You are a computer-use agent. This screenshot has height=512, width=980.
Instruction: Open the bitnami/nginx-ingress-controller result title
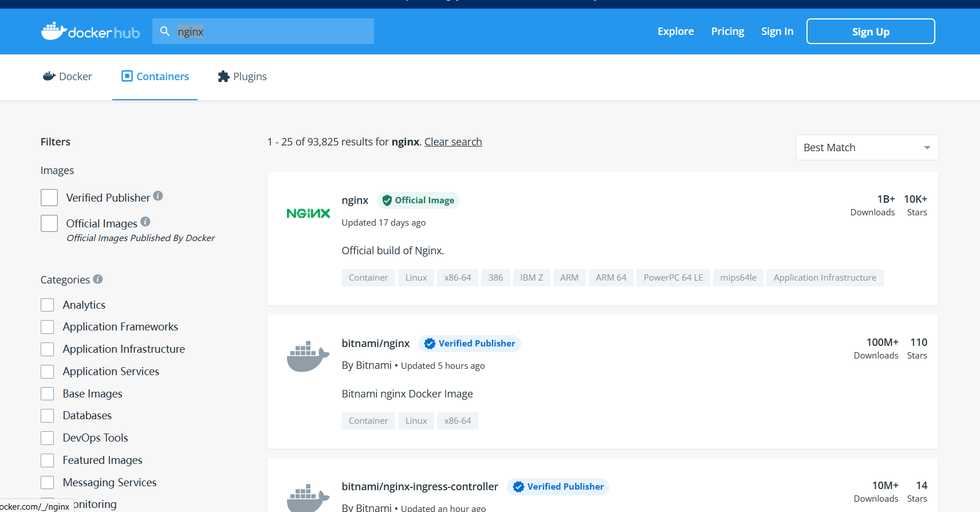(420, 487)
